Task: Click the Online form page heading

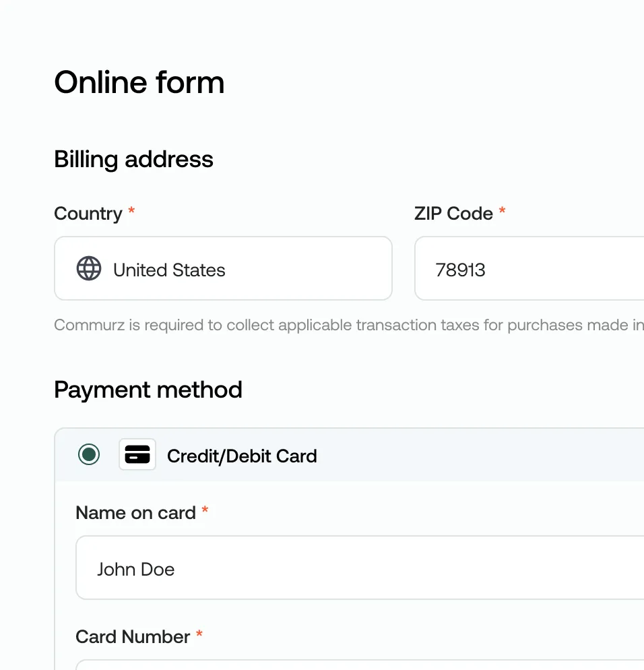Action: pos(139,83)
